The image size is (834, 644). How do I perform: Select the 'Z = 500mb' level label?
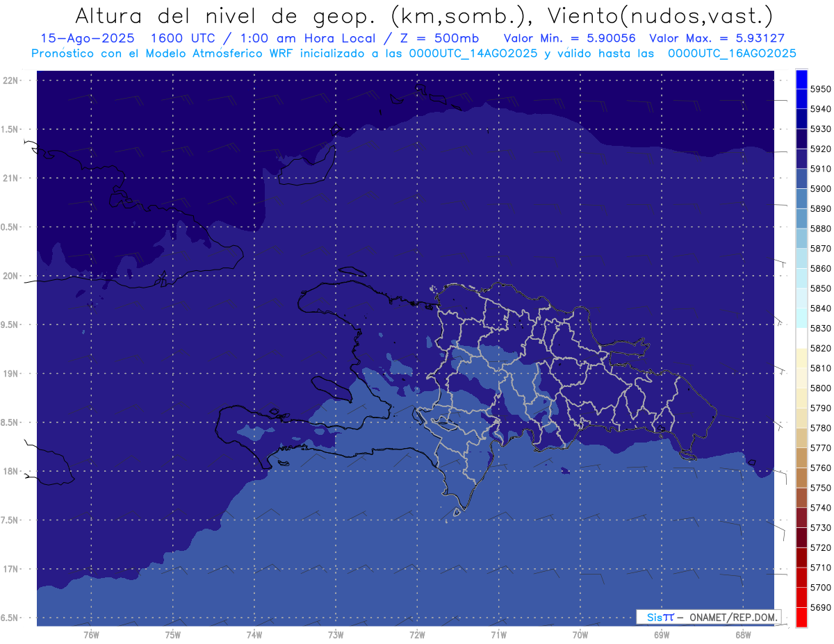click(438, 38)
